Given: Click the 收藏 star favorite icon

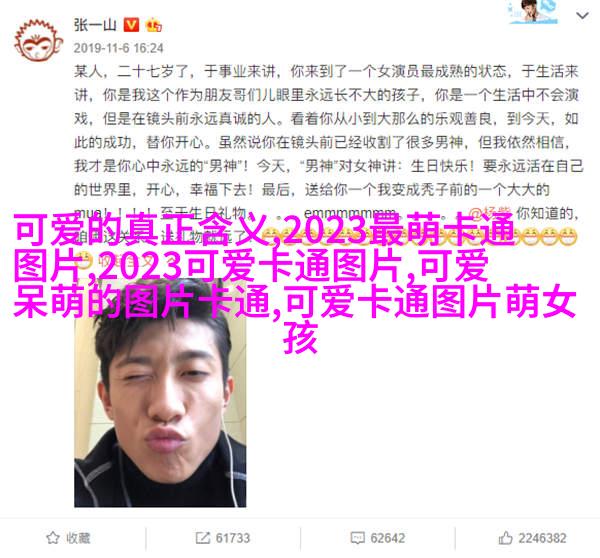Looking at the screenshot, I should click(52, 538).
